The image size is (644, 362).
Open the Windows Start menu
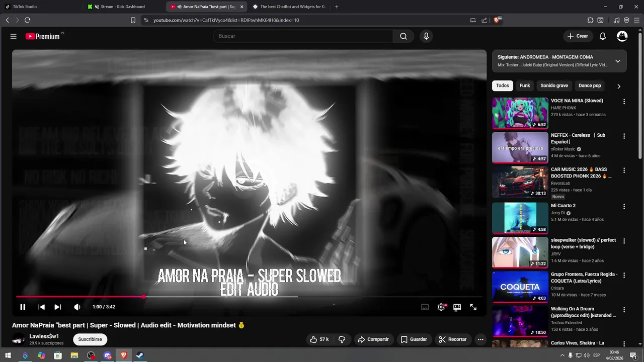pyautogui.click(x=9, y=355)
